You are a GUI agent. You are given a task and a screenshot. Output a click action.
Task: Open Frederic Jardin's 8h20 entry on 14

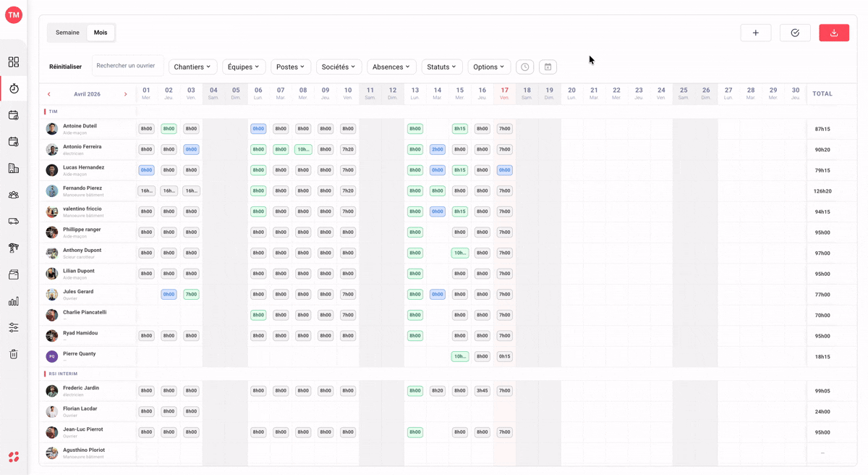[x=438, y=391]
